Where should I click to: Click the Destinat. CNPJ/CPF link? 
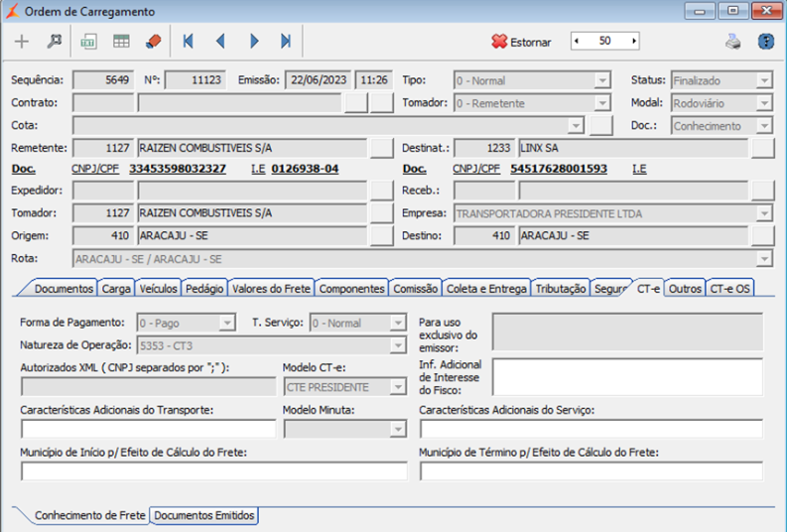click(x=476, y=169)
